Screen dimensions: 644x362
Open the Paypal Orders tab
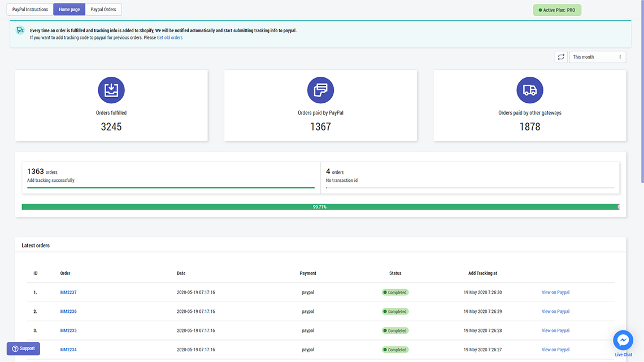103,10
